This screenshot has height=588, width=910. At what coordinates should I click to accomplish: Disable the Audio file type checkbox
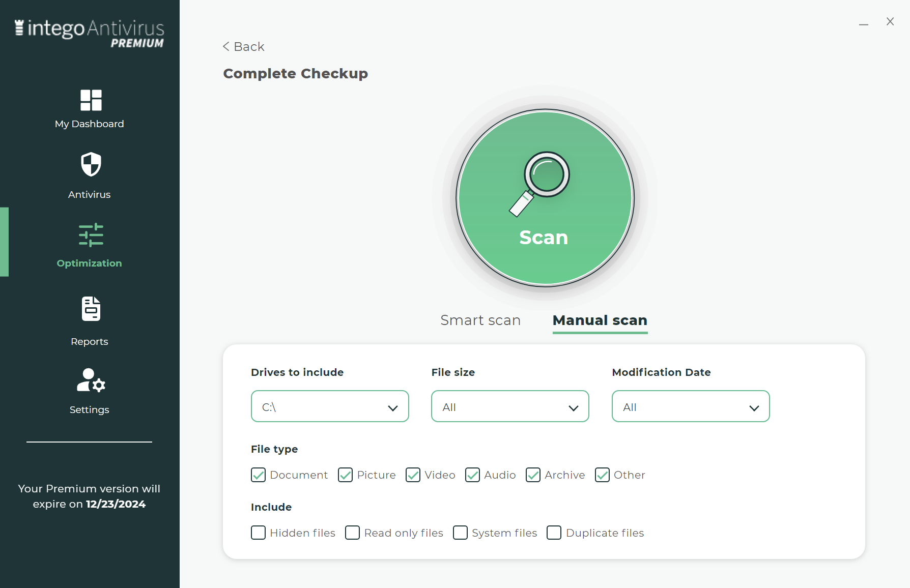click(x=473, y=475)
